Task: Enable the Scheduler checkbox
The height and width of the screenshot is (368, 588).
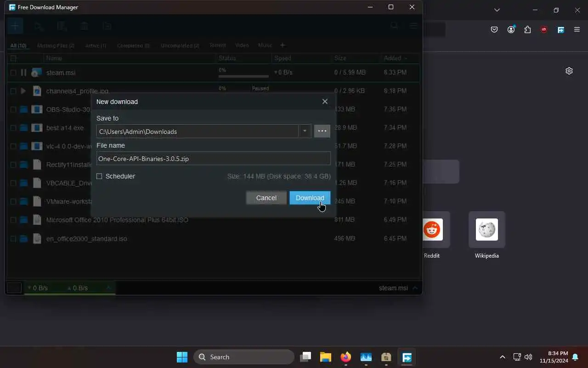Action: coord(99,176)
